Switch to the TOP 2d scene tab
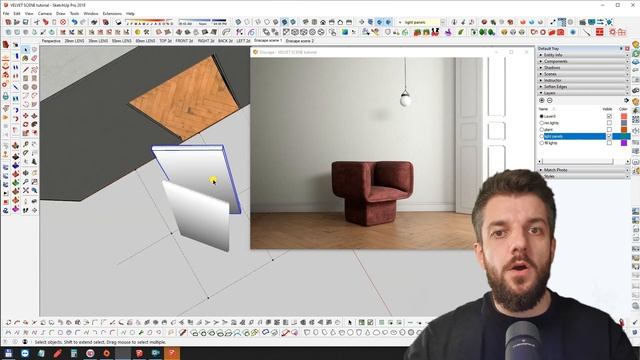 pyautogui.click(x=165, y=41)
